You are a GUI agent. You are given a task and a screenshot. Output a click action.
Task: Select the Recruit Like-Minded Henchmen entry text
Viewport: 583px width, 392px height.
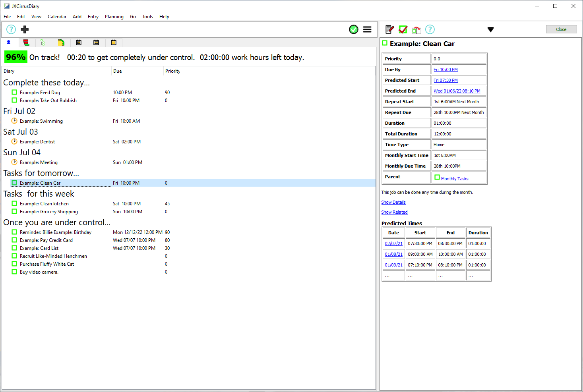pos(53,256)
